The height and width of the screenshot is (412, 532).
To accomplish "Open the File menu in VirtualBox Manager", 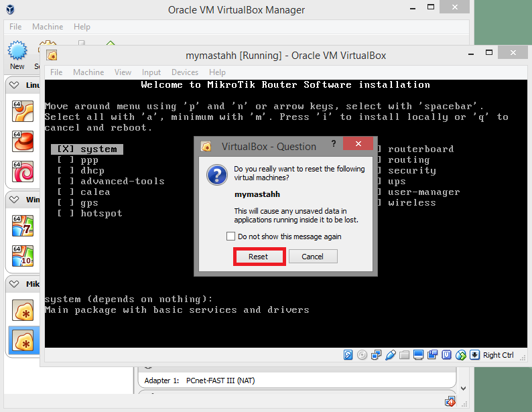I will 15,27.
